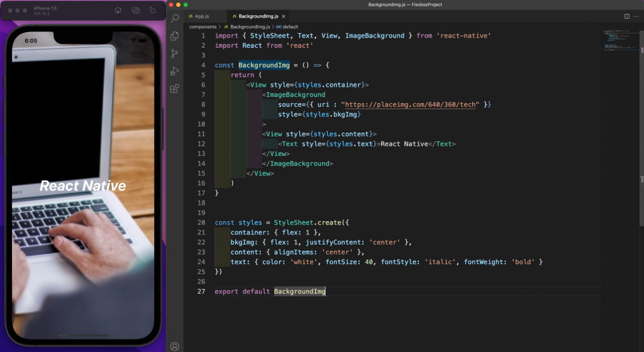Simulator: take a screenshot with camera icon

(x=136, y=10)
